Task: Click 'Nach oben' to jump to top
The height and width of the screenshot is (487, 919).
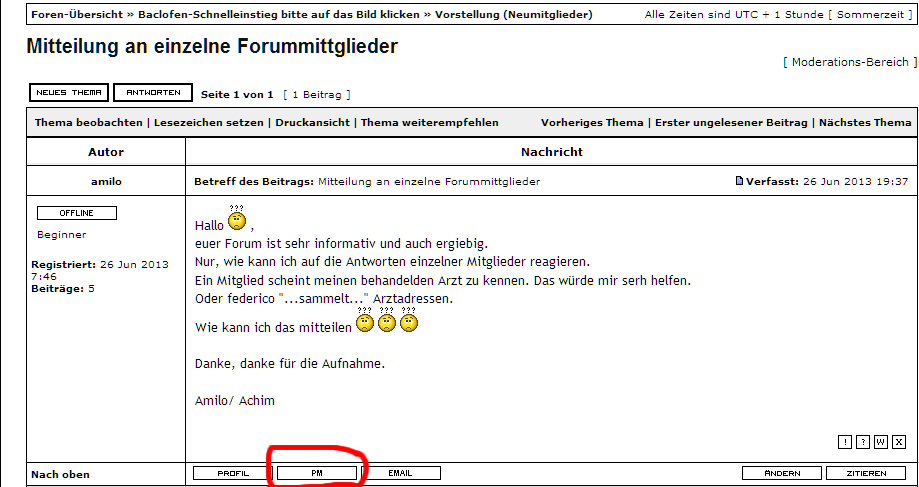Action: point(60,474)
